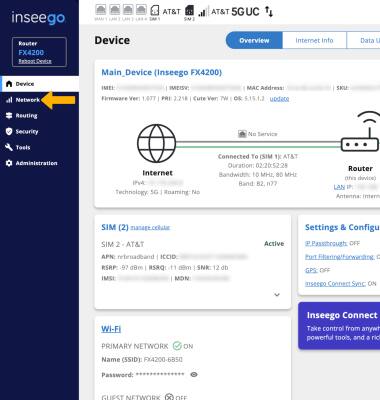Screen dimensions: 380x400
Task: Expand the SIM details chevron
Action: coord(277,295)
